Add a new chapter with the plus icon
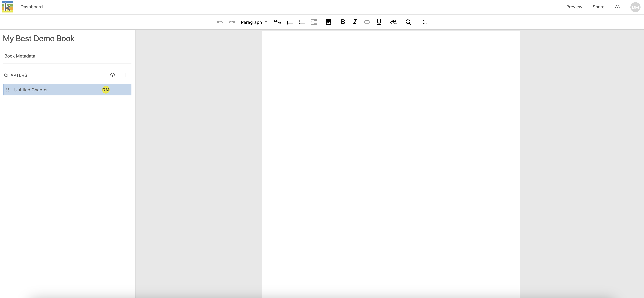Image resolution: width=644 pixels, height=298 pixels. [125, 75]
